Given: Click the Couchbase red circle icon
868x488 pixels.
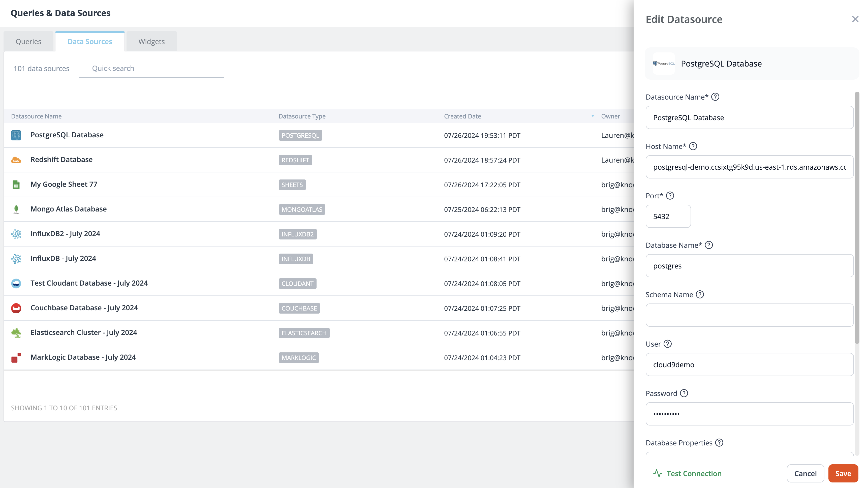Looking at the screenshot, I should (x=16, y=308).
